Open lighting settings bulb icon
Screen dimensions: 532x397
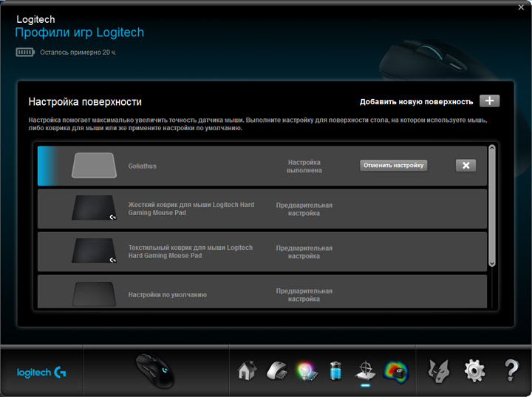pos(307,371)
